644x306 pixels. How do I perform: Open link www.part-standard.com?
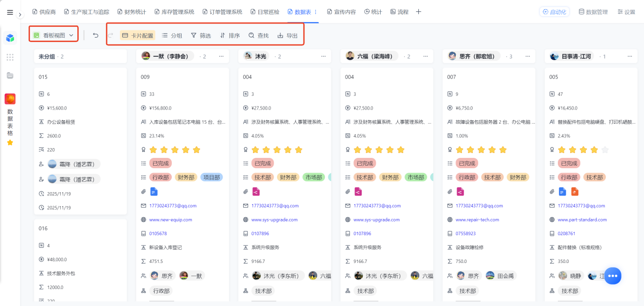pyautogui.click(x=581, y=220)
